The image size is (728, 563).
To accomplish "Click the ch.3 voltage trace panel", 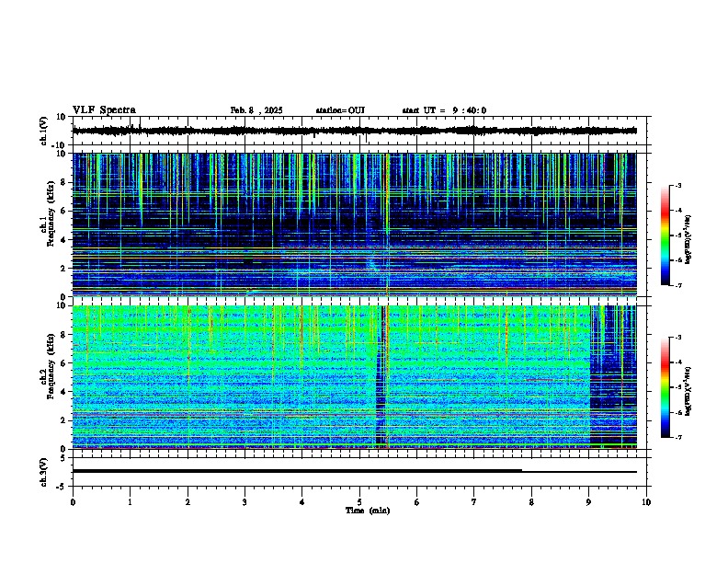I will click(361, 472).
